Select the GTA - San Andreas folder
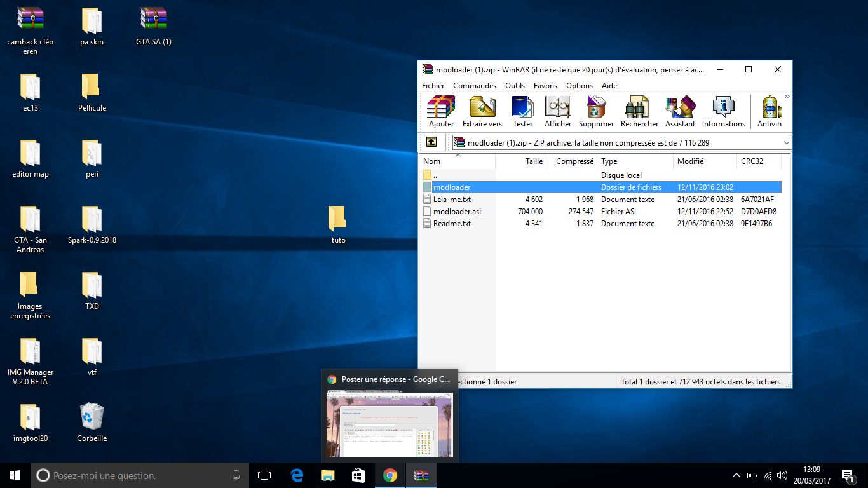Viewport: 868px width, 488px height. pos(30,229)
